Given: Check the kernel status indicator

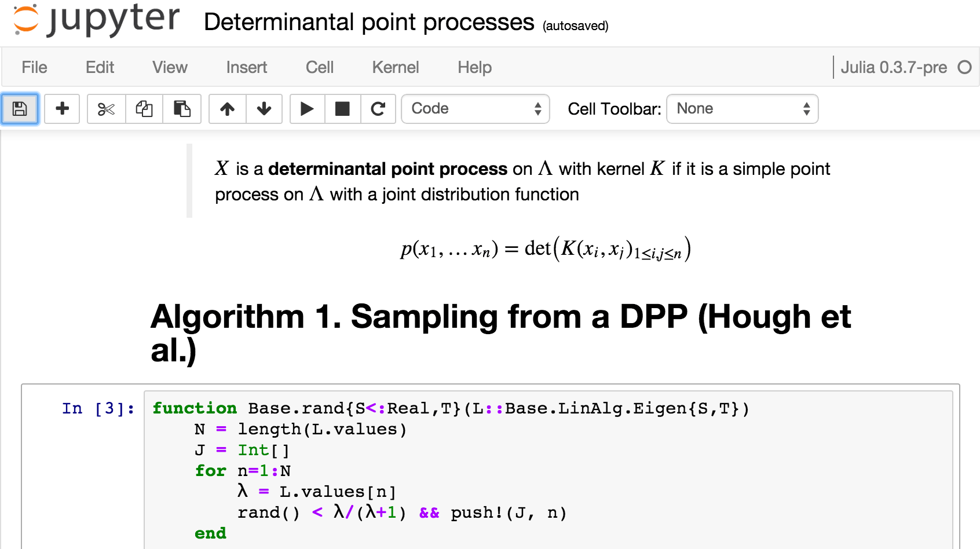Looking at the screenshot, I should coord(963,67).
